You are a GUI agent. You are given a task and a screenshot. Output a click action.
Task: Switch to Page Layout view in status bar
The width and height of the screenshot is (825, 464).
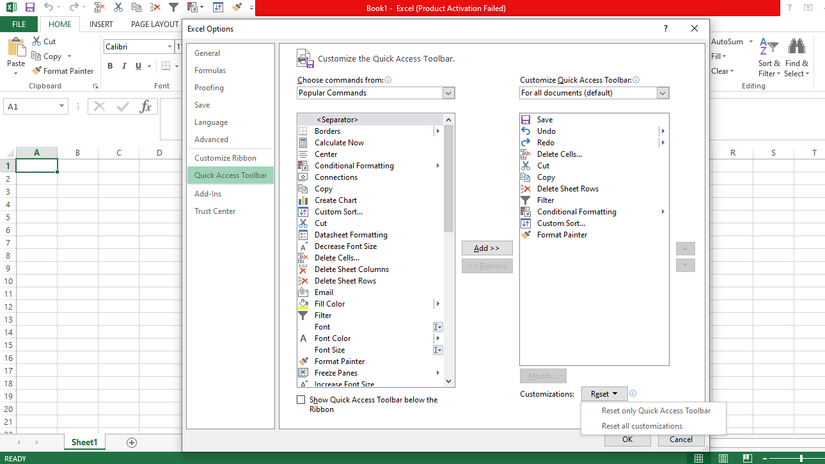(723, 459)
